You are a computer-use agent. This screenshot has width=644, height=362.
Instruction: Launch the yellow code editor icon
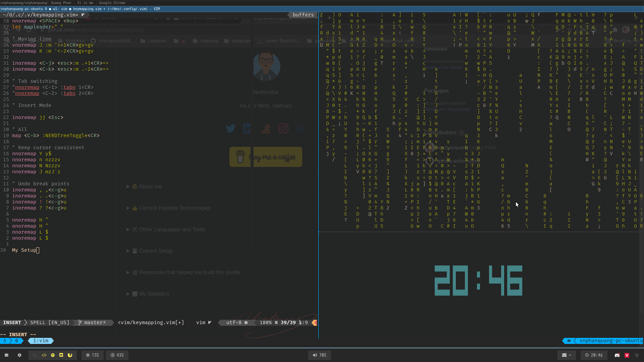(44, 355)
